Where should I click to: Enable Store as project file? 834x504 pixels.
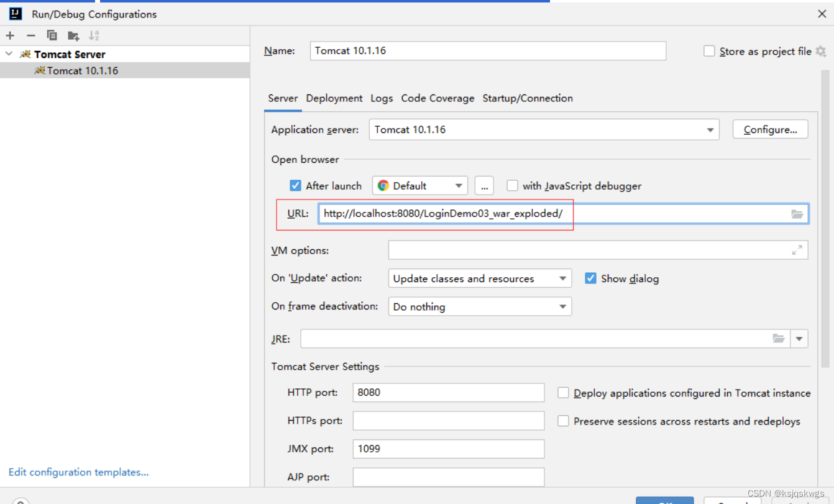709,51
